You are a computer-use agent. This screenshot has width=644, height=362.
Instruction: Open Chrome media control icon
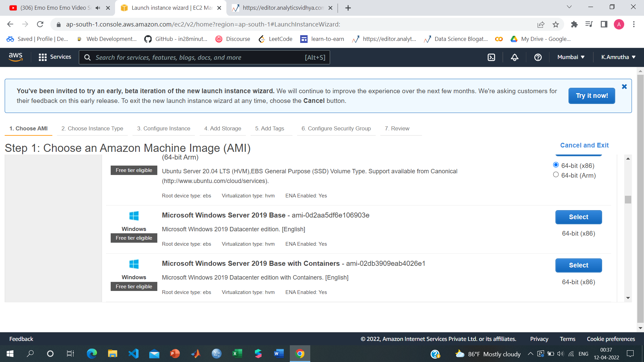[589, 24]
